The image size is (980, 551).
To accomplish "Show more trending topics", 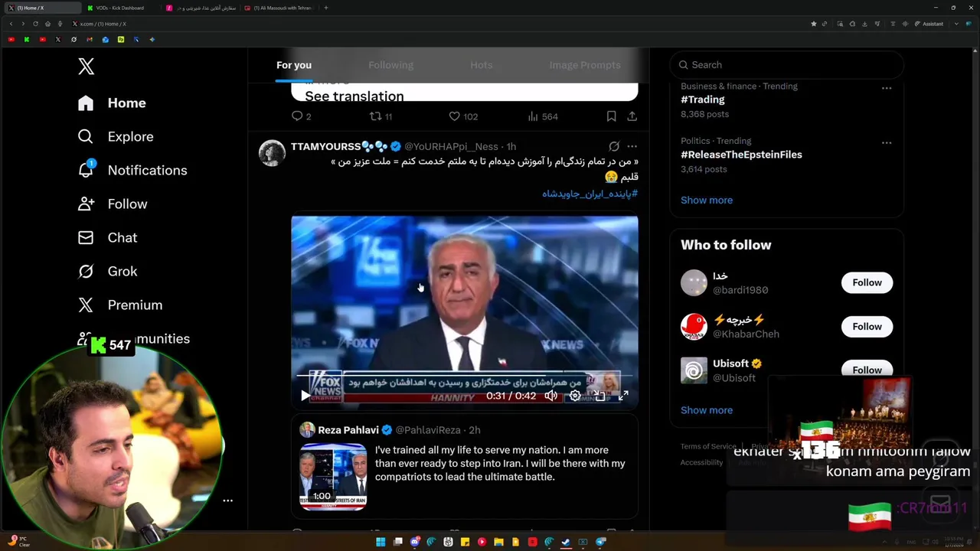I will pos(707,200).
